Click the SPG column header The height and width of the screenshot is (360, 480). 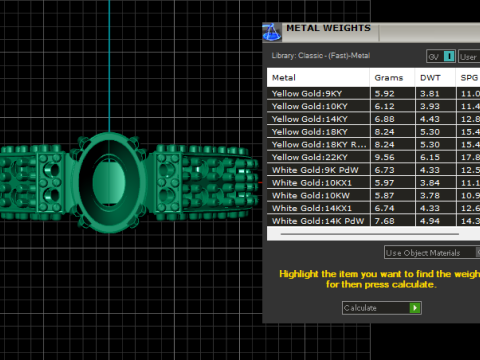[468, 78]
